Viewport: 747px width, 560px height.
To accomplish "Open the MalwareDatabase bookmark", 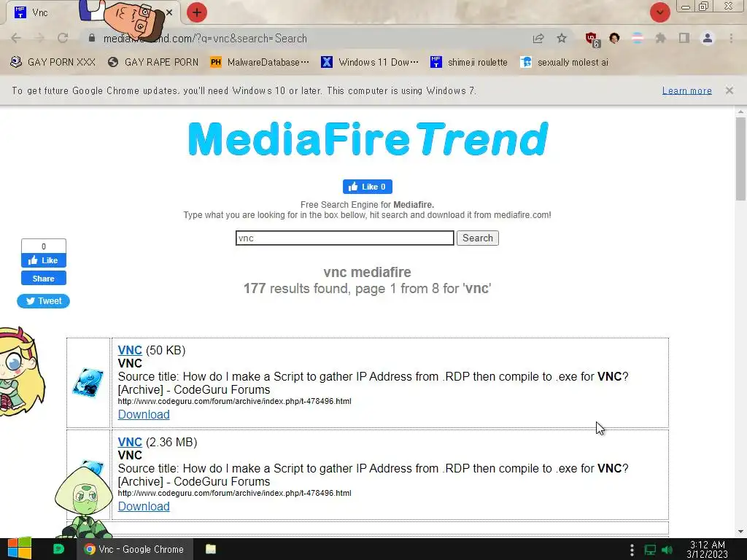I will click(260, 62).
